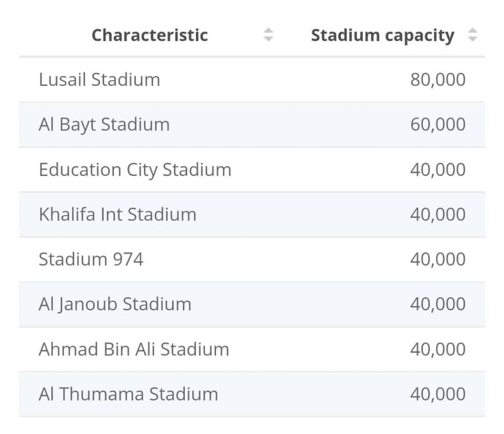The width and height of the screenshot is (504, 434).
Task: Click the Stadium capacity column header text
Action: pos(382,35)
